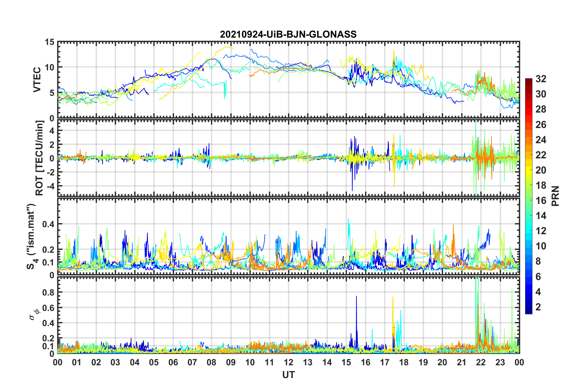
Task: Select the UT x-axis label
Action: (288, 375)
